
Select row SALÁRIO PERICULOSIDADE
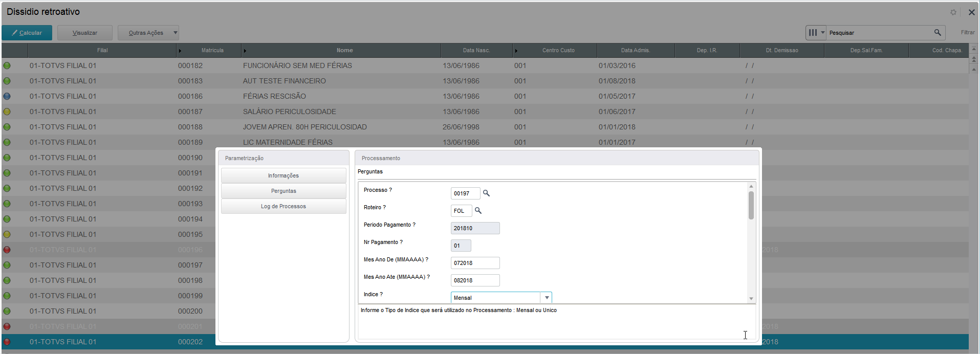(x=485, y=112)
